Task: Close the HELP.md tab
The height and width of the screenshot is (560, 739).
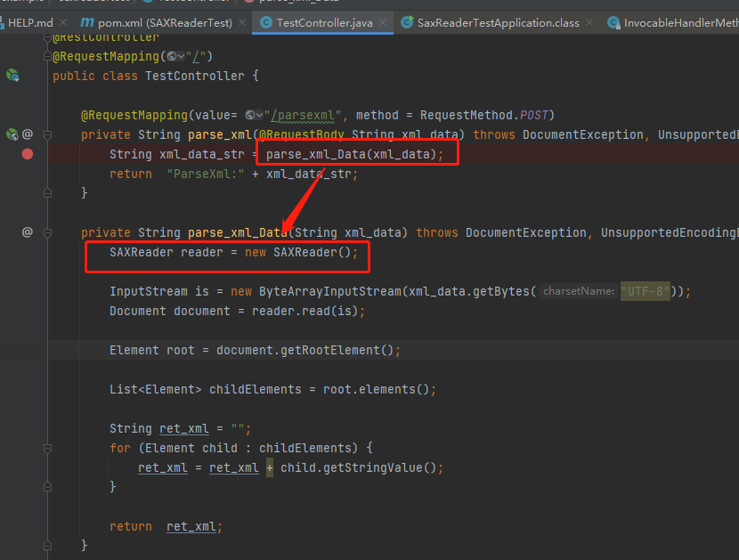Action: tap(63, 22)
